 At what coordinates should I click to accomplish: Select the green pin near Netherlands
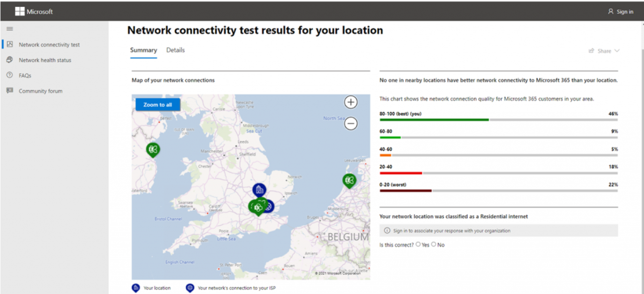(x=349, y=180)
